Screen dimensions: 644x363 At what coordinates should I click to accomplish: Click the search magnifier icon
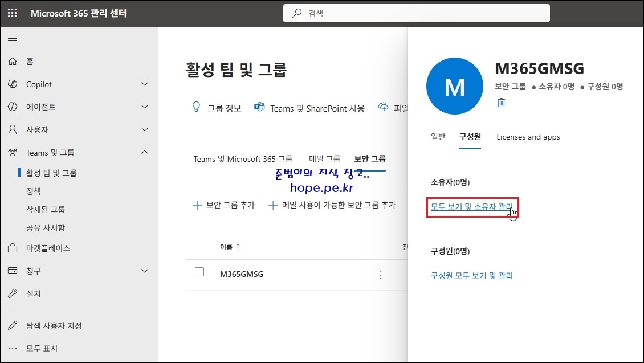point(296,13)
